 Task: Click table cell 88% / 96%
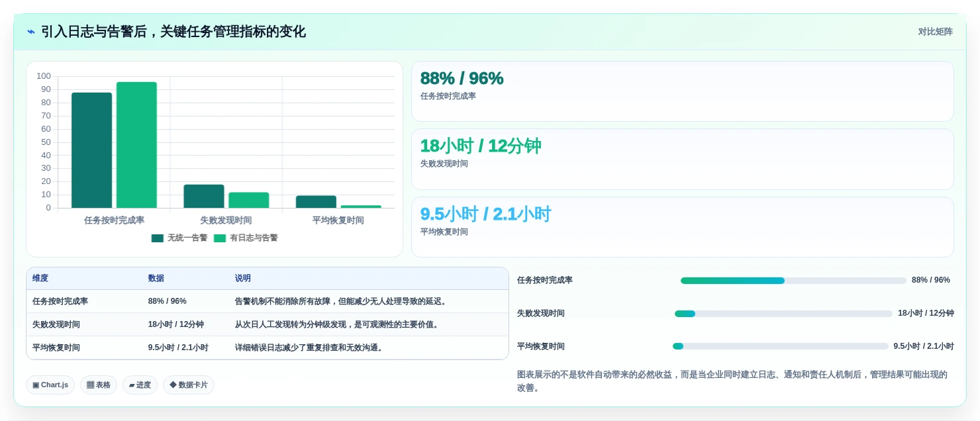(168, 301)
